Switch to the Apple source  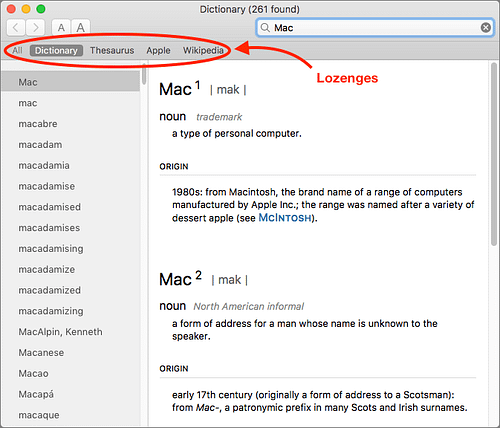tap(158, 50)
